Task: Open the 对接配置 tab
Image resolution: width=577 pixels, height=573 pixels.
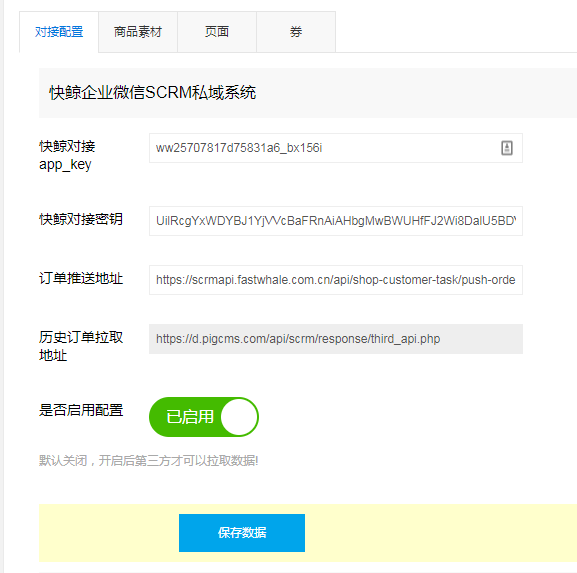Action: pos(59,32)
